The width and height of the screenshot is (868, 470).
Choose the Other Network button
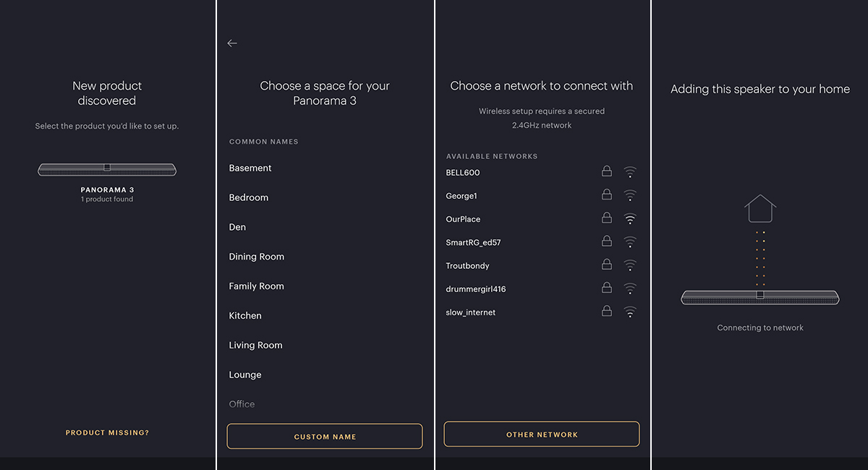542,435
